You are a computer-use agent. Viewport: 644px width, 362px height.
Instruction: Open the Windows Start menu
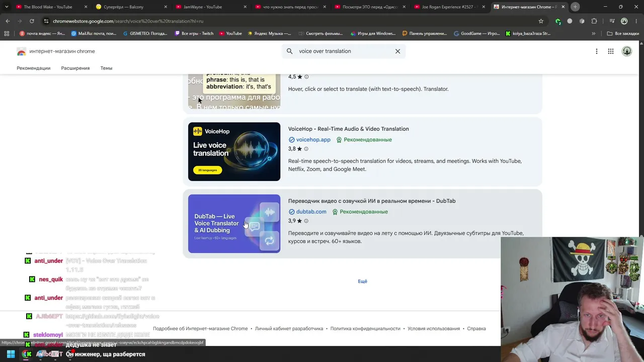click(x=11, y=354)
